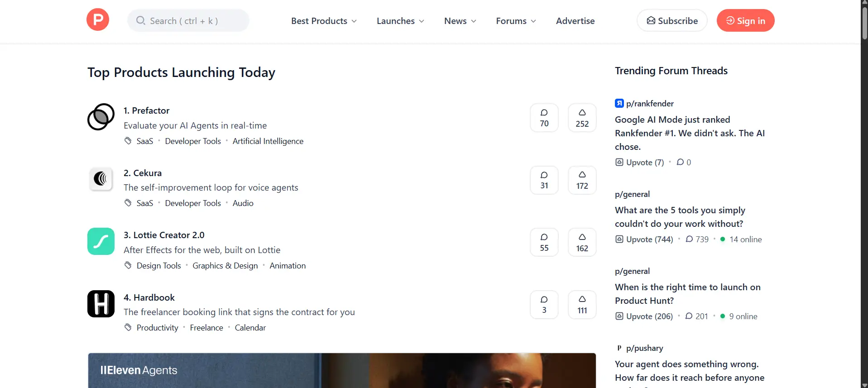Open the Prefactor product logo

(101, 117)
